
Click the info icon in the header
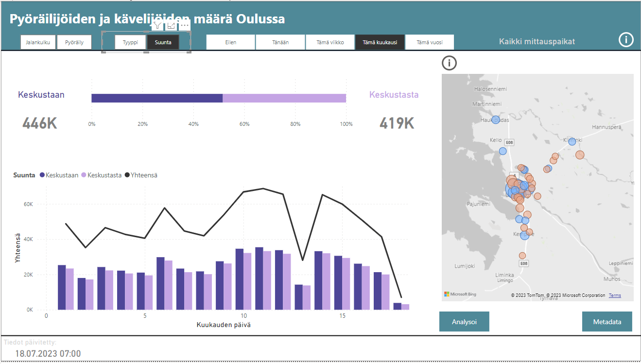point(626,40)
